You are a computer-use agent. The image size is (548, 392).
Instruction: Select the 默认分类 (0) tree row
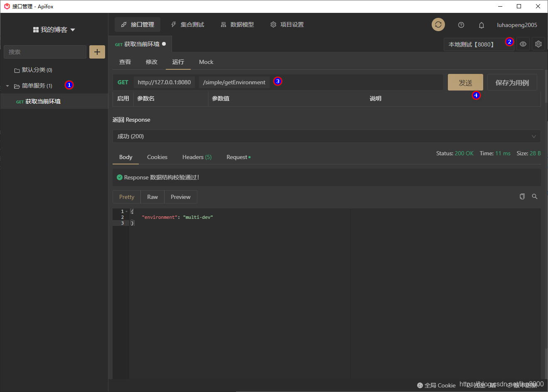(54, 70)
